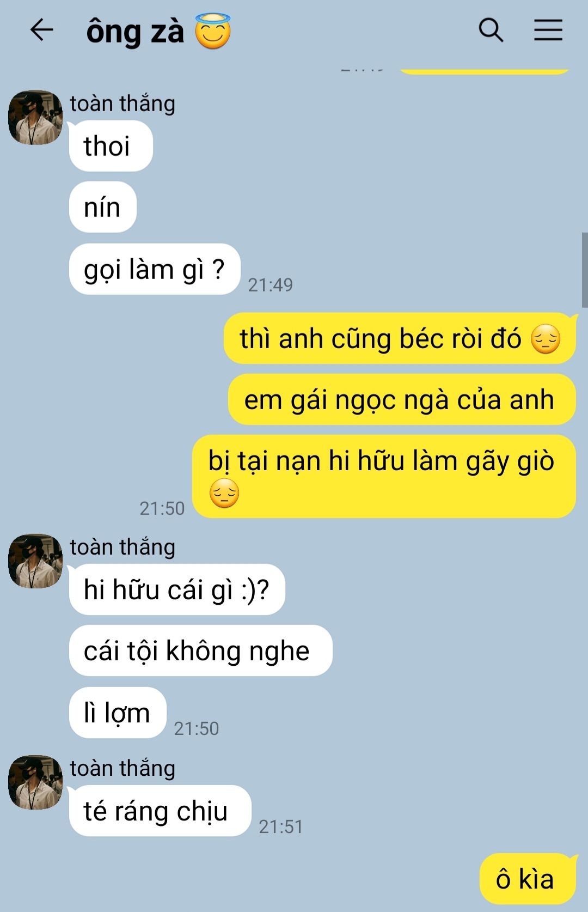Select the 'thoi' message bubble

click(x=111, y=146)
